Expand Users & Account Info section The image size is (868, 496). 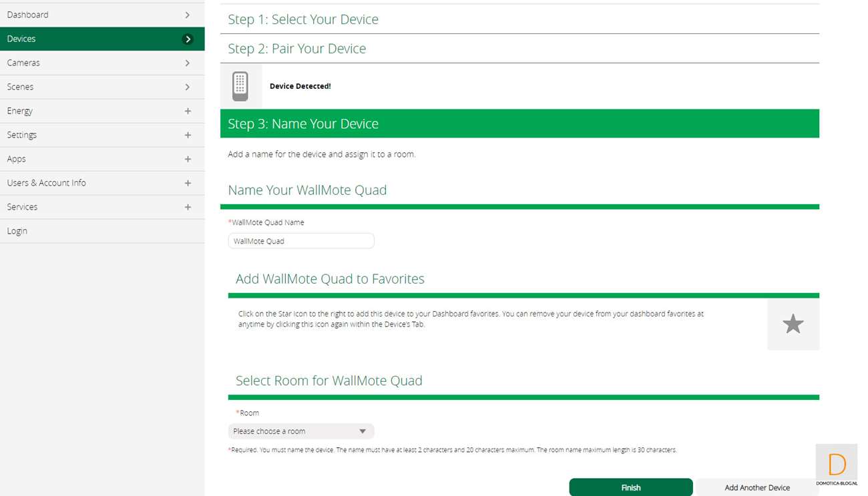tap(188, 184)
